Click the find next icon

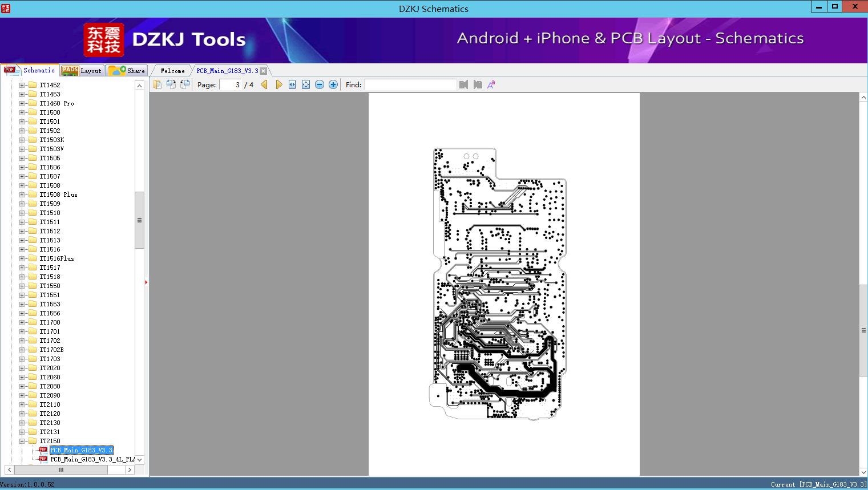(x=478, y=84)
